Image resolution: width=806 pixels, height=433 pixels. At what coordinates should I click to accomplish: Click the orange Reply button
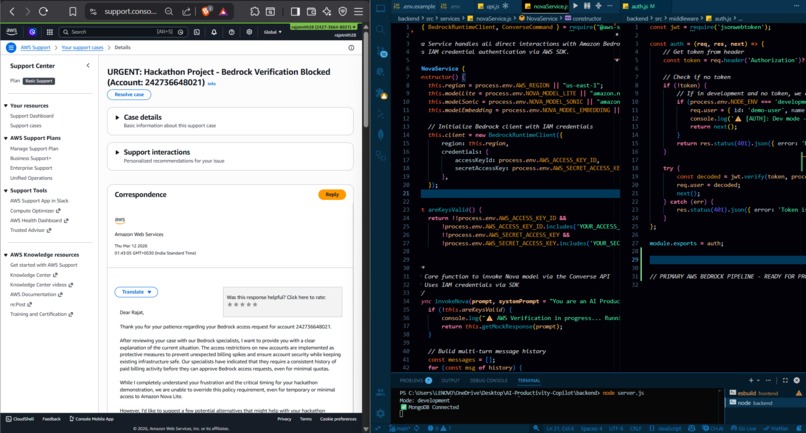tap(332, 194)
